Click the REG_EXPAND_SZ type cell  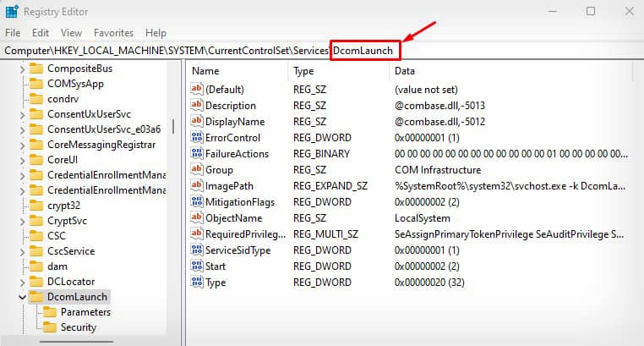[330, 186]
